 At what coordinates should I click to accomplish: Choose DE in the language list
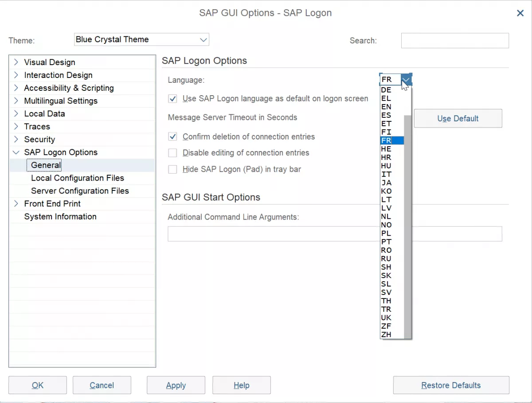[392, 90]
